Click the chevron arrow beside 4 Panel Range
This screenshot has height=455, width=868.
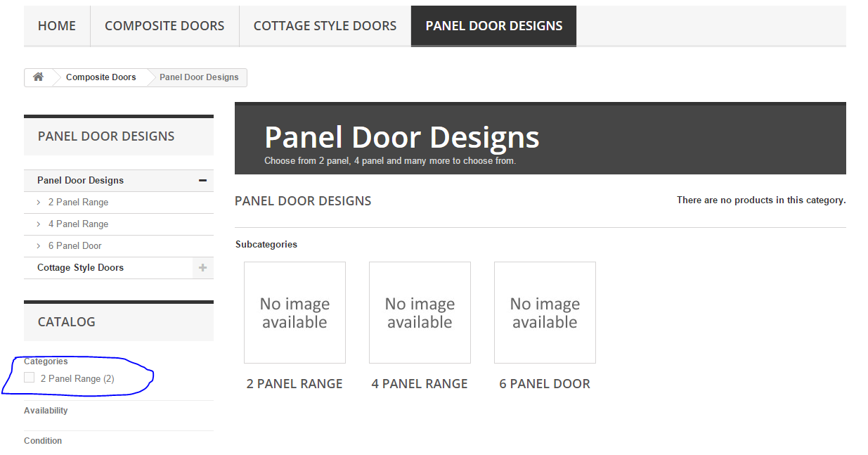39,224
